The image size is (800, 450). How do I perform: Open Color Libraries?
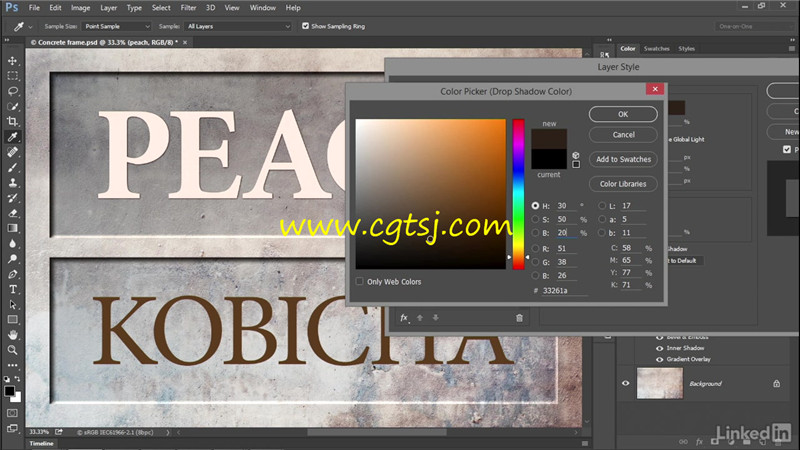point(623,184)
